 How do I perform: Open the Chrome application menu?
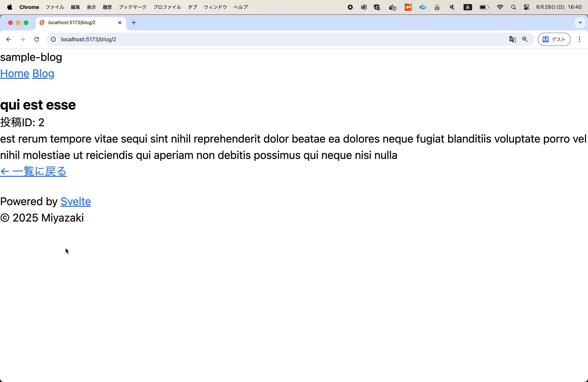[29, 7]
